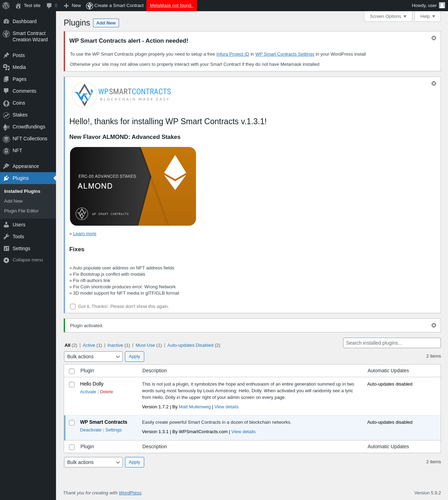Open WP Smart Contracts Settings link
Screen dimensions: 448x500
tap(285, 54)
